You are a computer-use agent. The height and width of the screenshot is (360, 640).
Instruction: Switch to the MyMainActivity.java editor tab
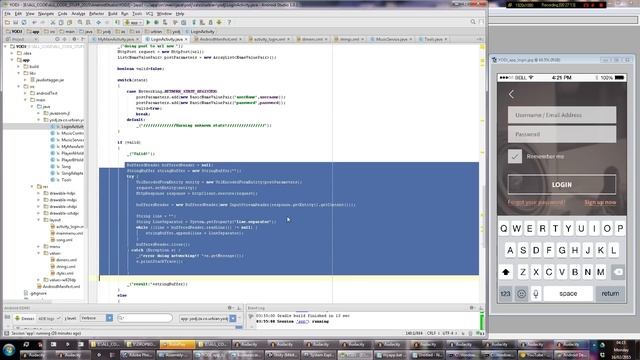pos(116,39)
